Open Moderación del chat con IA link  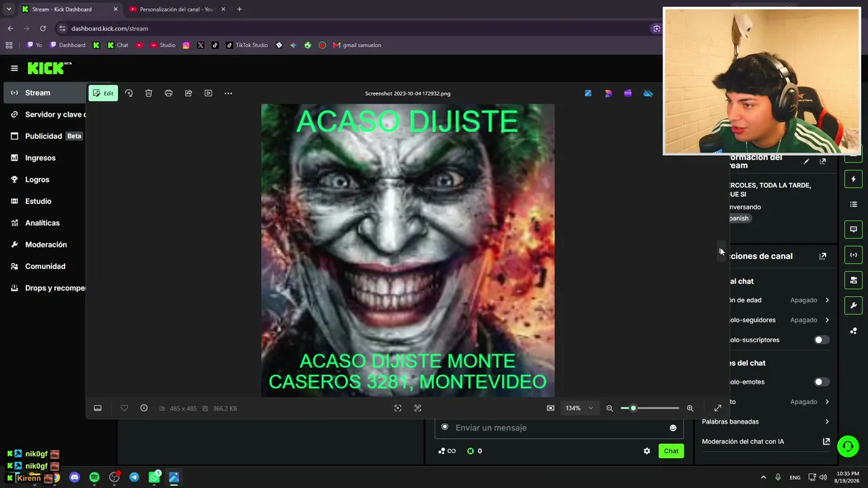[766, 441]
